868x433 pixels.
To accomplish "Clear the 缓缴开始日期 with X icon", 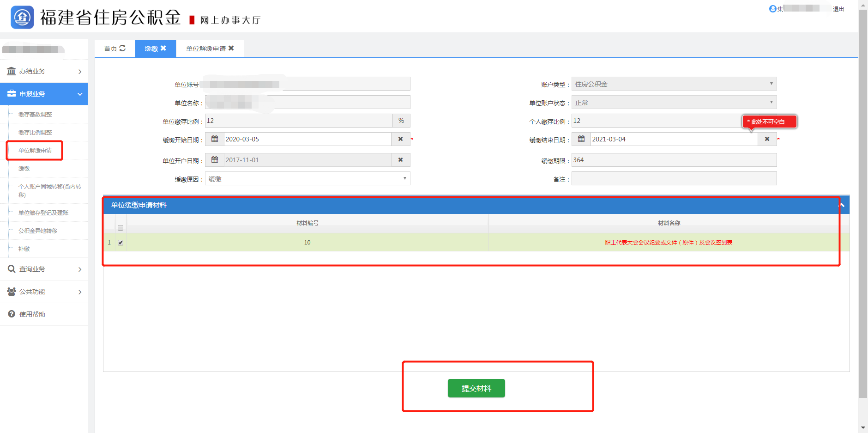I will click(x=400, y=139).
